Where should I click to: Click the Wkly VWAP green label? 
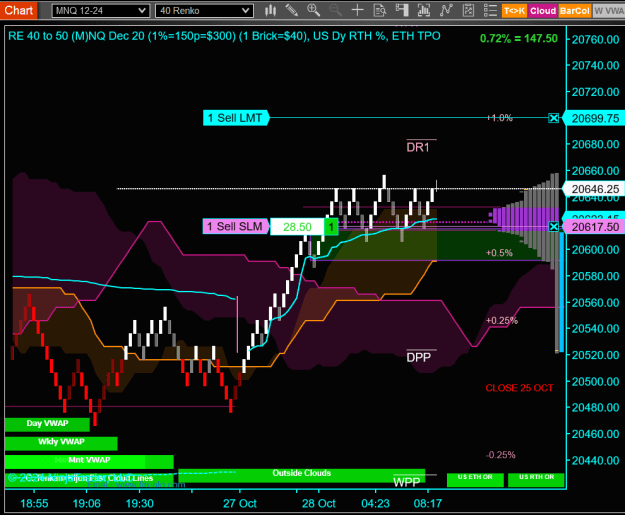tap(61, 442)
